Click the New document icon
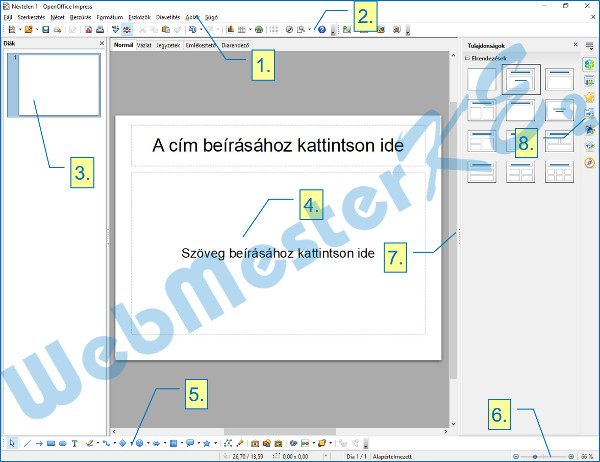This screenshot has height=462, width=600. pyautogui.click(x=12, y=29)
